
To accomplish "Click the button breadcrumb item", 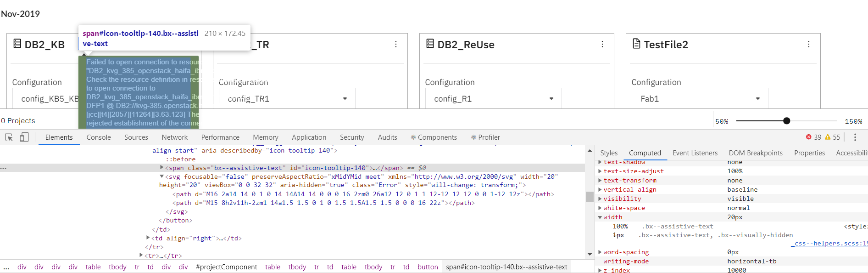I will click(x=428, y=267).
